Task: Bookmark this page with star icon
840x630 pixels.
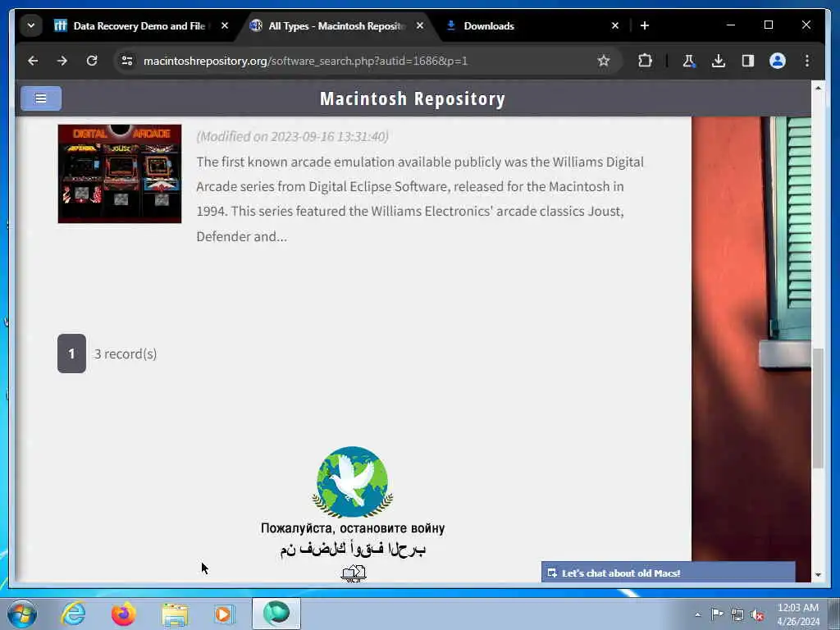Action: (x=604, y=61)
